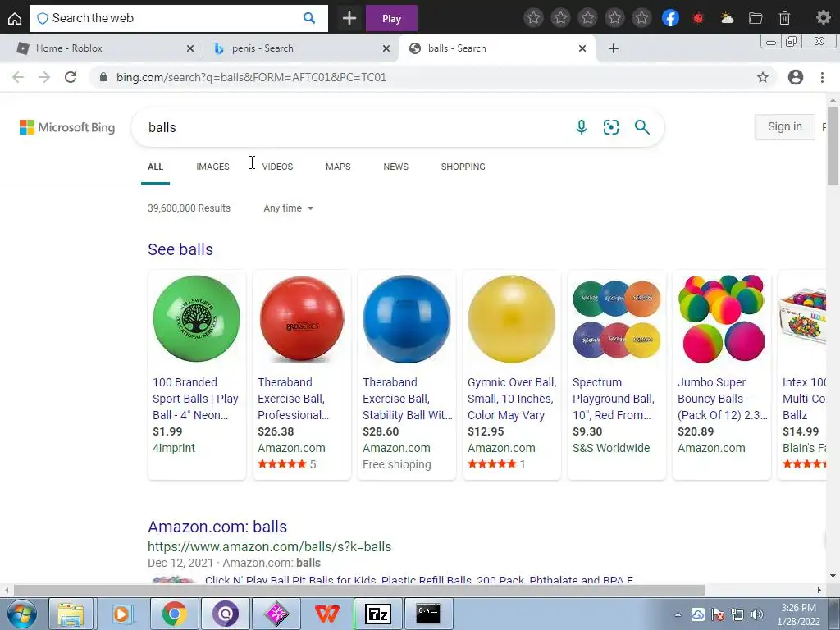This screenshot has height=630, width=840.
Task: Reload the current page
Action: click(x=71, y=77)
